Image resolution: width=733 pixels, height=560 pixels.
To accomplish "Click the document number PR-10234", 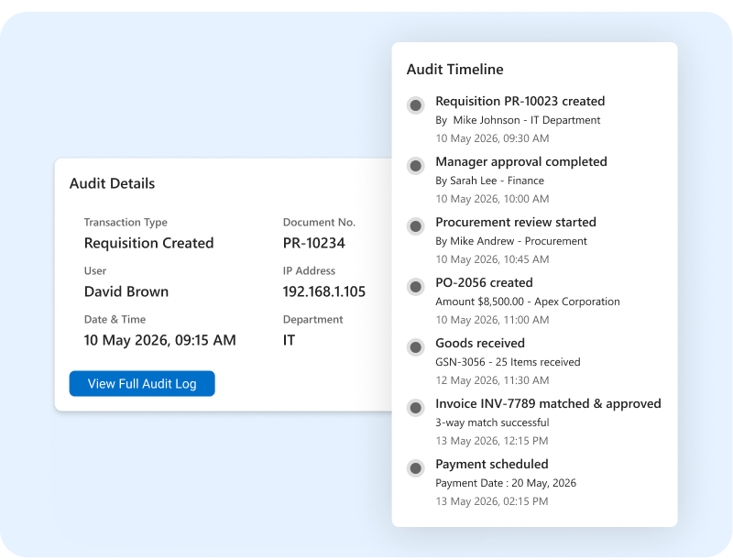I will pos(313,243).
